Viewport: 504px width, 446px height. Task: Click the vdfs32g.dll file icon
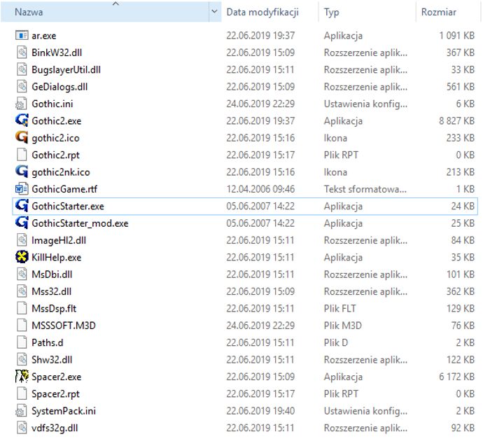click(22, 427)
